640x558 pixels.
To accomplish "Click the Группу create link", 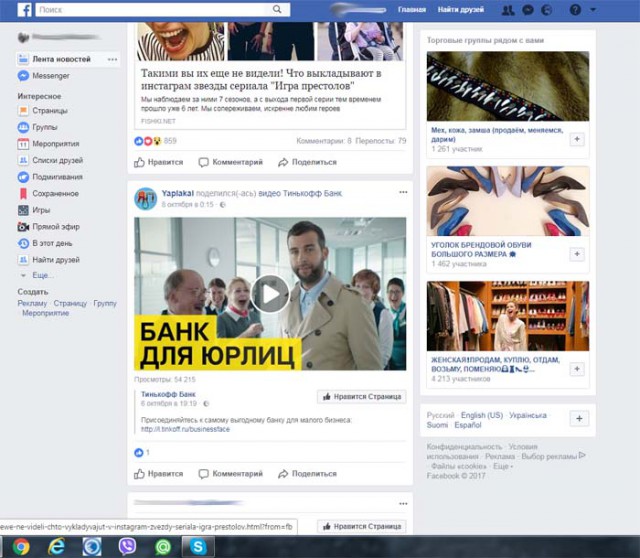I will click(105, 303).
